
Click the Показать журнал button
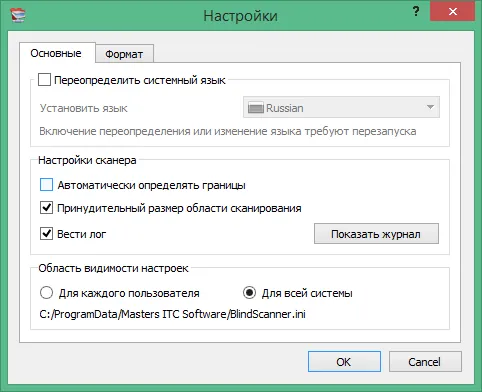tap(376, 234)
